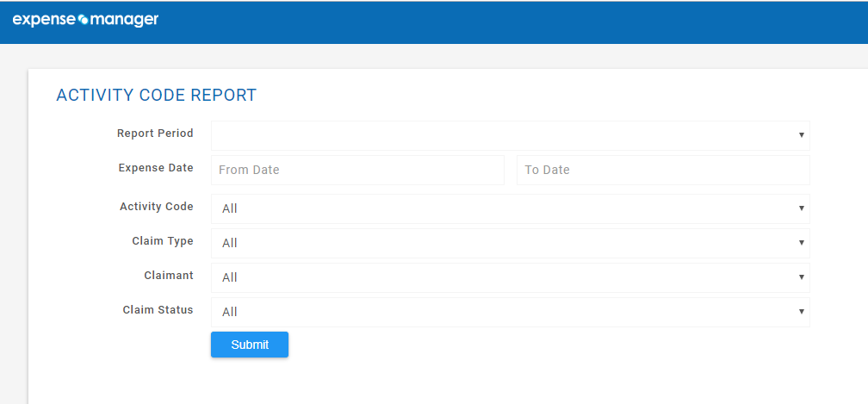Click the Claim Type dropdown arrow
This screenshot has height=404, width=868.
tap(801, 242)
